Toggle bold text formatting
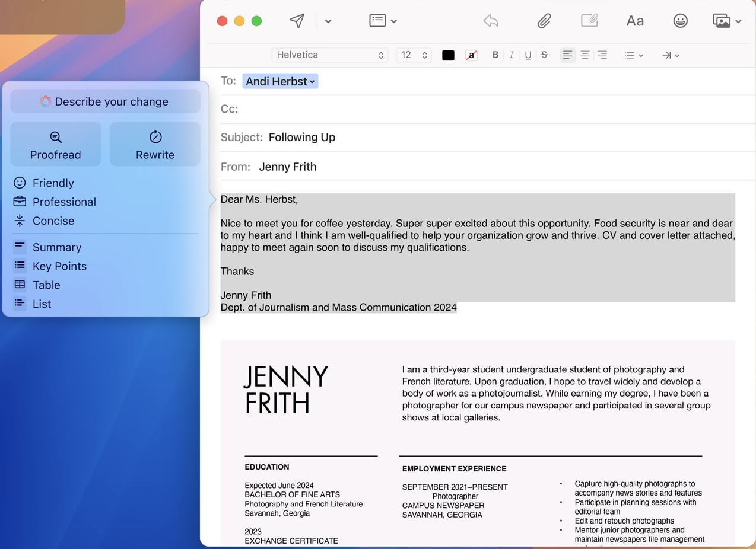756x549 pixels. coord(495,55)
